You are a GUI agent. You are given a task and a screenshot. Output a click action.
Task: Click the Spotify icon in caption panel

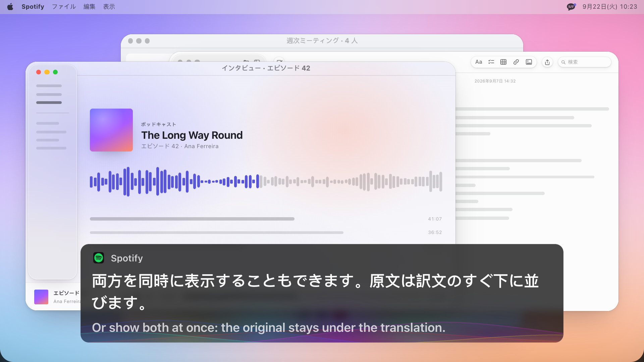[99, 258]
